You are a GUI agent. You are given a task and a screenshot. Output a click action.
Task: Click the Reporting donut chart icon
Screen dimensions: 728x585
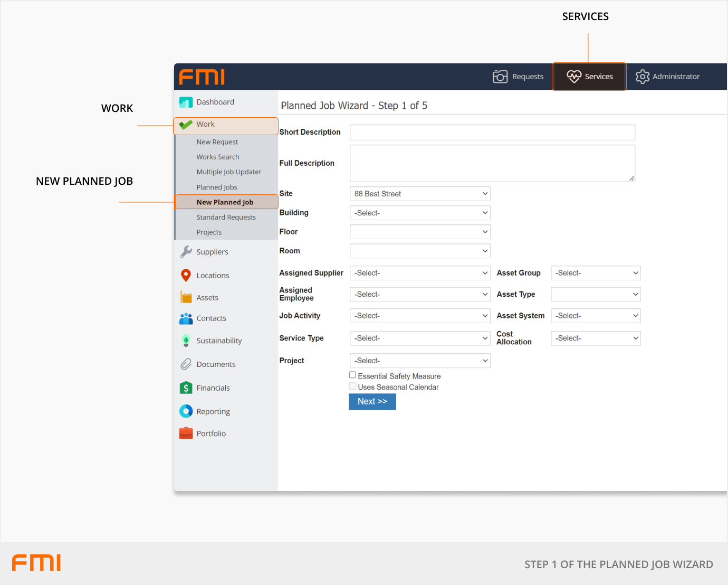[186, 411]
